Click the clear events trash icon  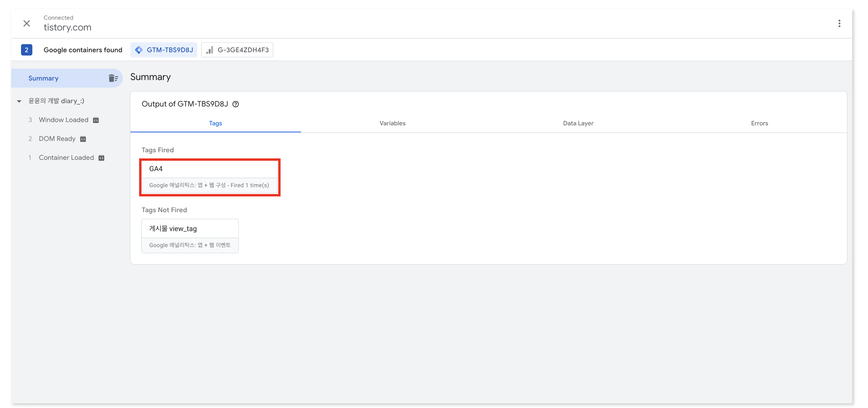coord(113,78)
